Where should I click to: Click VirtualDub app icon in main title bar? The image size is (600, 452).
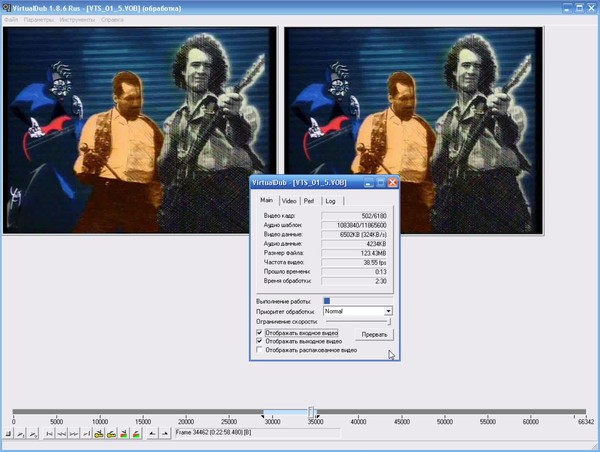[6, 8]
